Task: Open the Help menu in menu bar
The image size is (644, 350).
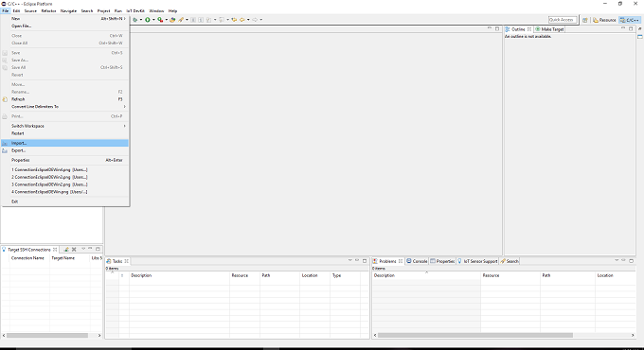Action: click(x=173, y=11)
